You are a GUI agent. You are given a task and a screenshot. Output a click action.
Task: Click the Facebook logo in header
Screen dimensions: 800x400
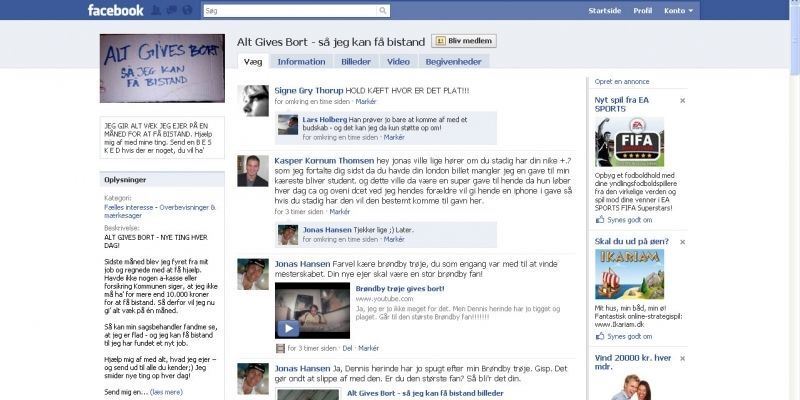(115, 10)
